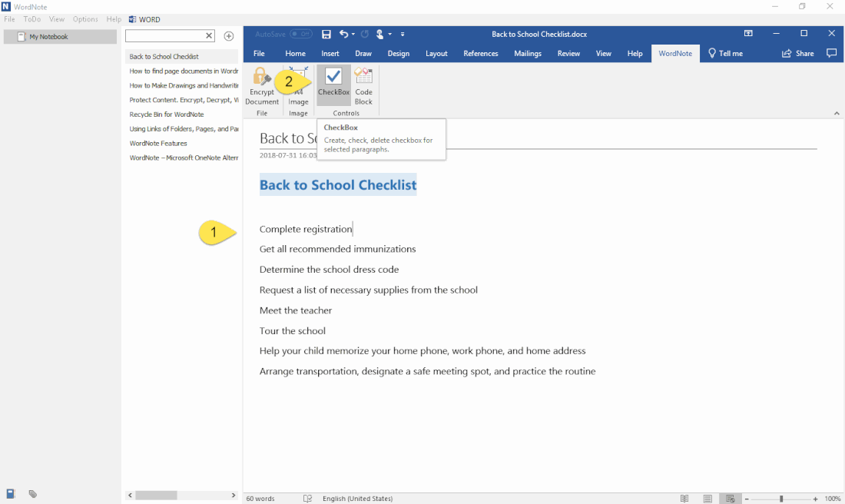Open the Back to School Checklist page

coord(164,55)
